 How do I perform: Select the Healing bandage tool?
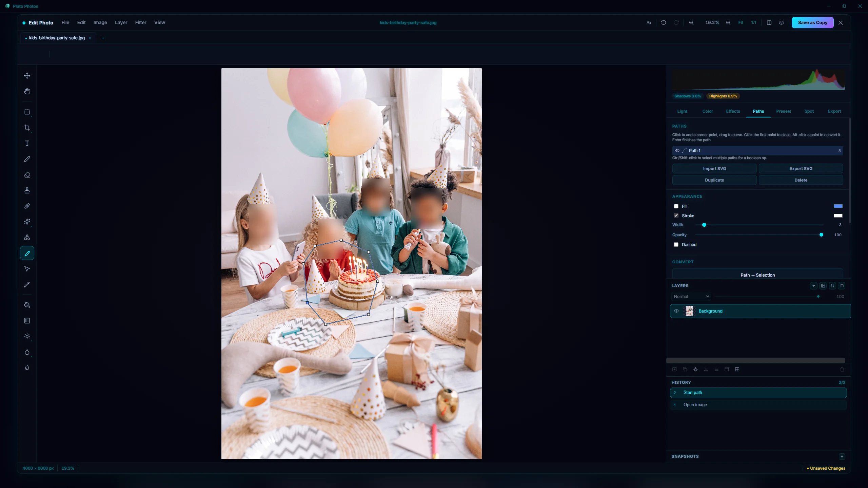pyautogui.click(x=27, y=206)
